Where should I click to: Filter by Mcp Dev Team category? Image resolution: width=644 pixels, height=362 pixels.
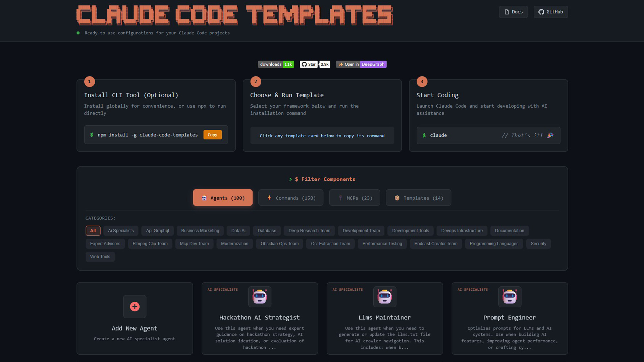(x=194, y=244)
